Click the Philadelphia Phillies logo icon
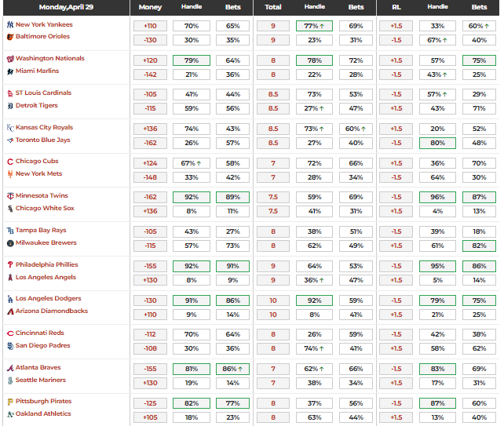 tap(9, 264)
